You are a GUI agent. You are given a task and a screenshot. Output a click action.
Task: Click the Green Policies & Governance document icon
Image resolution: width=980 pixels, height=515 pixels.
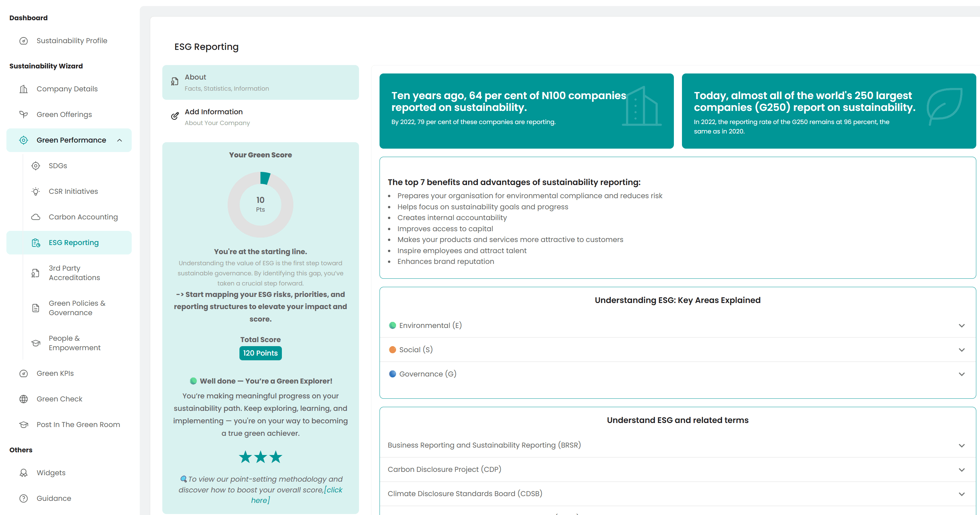36,308
